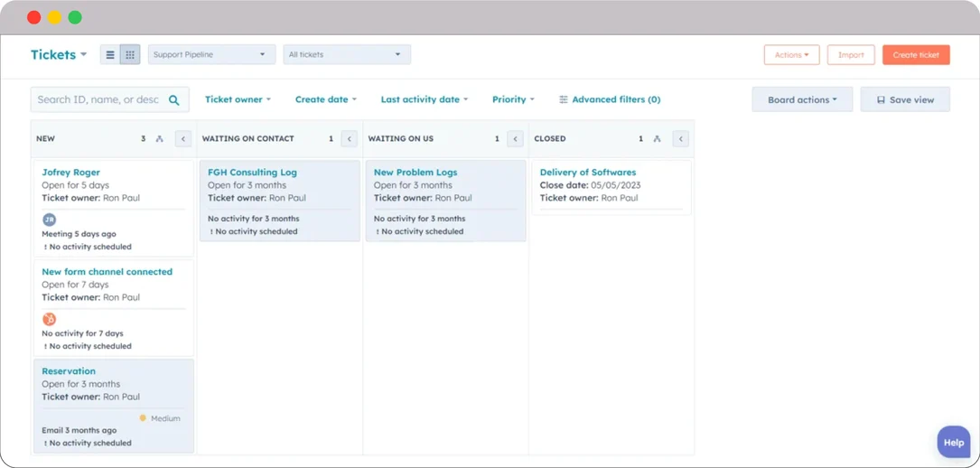Click 'No activity for 7 days' text
980x468 pixels.
pyautogui.click(x=82, y=333)
